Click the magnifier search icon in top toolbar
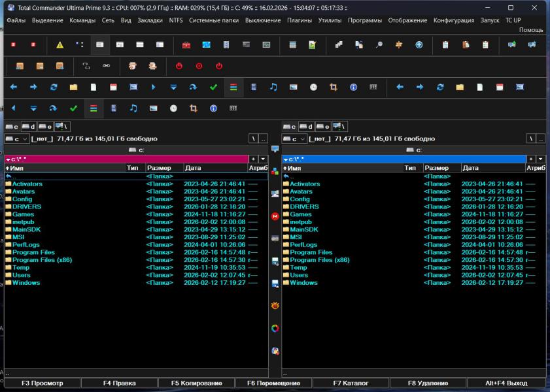The image size is (550, 392). pos(379,45)
